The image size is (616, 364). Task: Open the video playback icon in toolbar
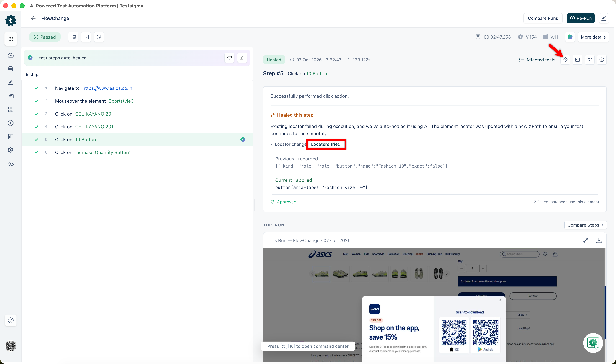(86, 37)
